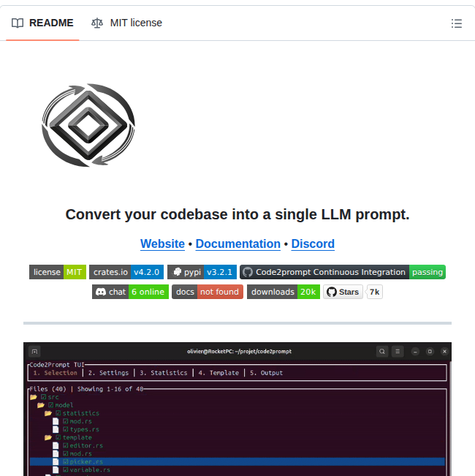Select the '2. Settings' TUI tab
This screenshot has width=475, height=476.
coord(108,373)
